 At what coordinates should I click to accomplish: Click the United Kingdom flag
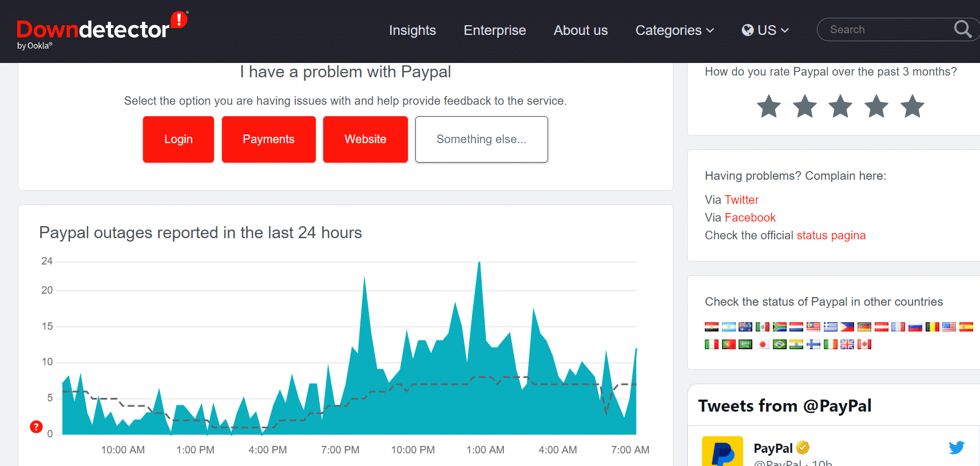[x=847, y=344]
